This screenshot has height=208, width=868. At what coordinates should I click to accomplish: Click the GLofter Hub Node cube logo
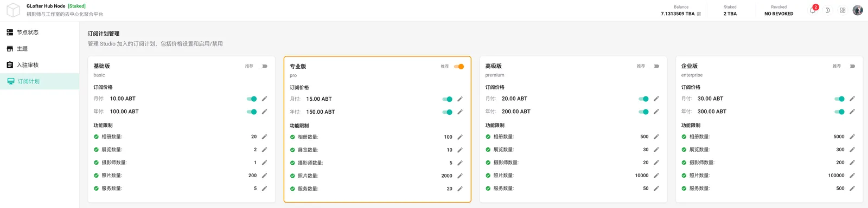pos(13,10)
